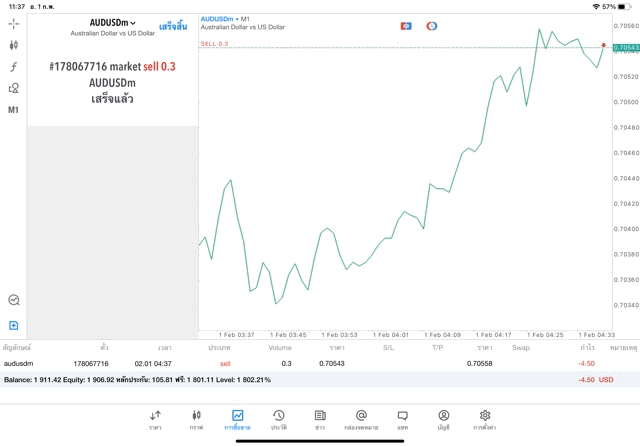Click the 0.70558 current price cell
This screenshot has height=447, width=640.
[x=480, y=363]
